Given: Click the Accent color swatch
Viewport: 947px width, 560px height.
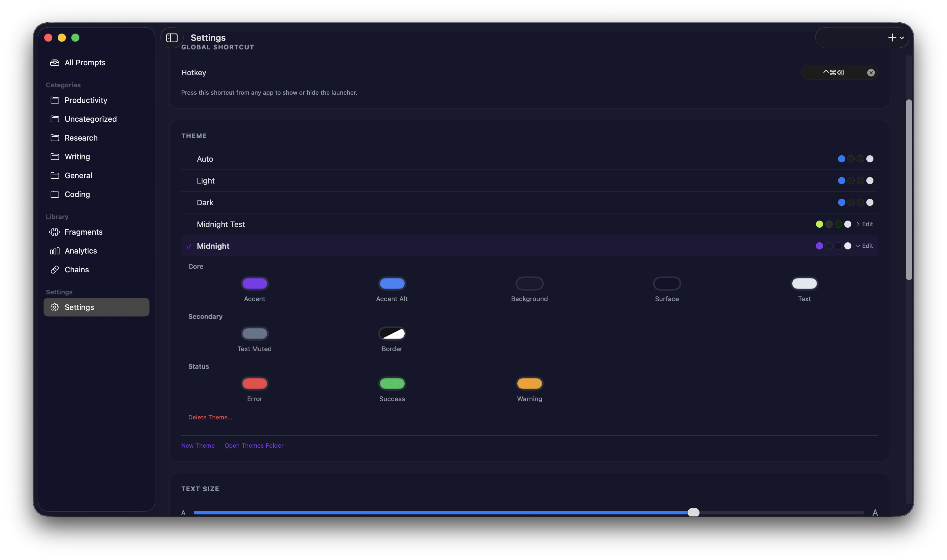Looking at the screenshot, I should click(x=255, y=284).
